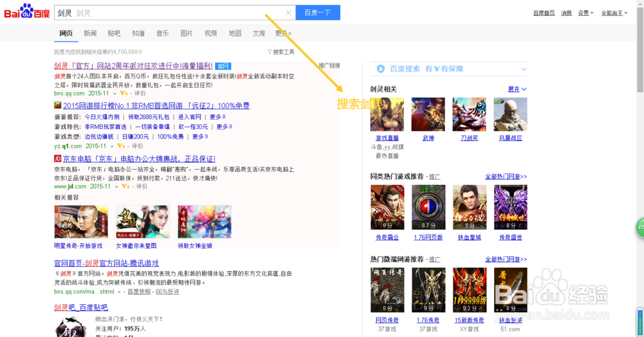The height and width of the screenshot is (337, 644).
Task: Open 剑灵官方网站2周年 ad result
Action: click(133, 66)
